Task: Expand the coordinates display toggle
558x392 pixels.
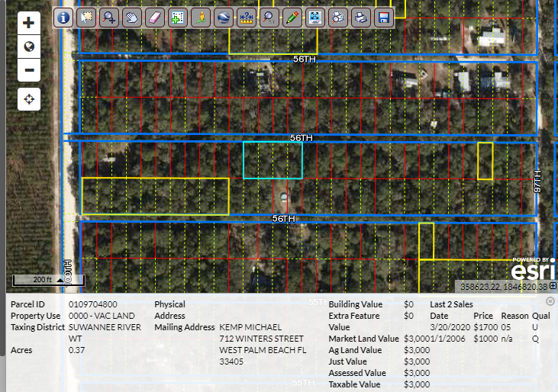Action: 553,286
